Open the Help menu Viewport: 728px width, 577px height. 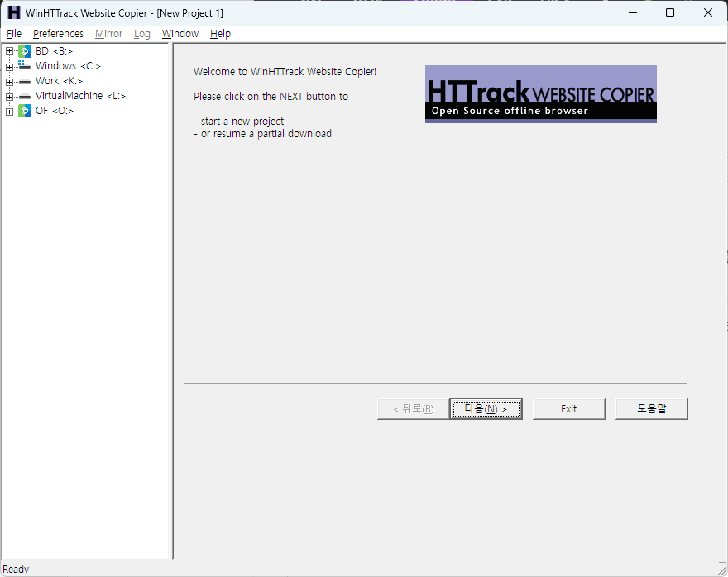(x=220, y=34)
